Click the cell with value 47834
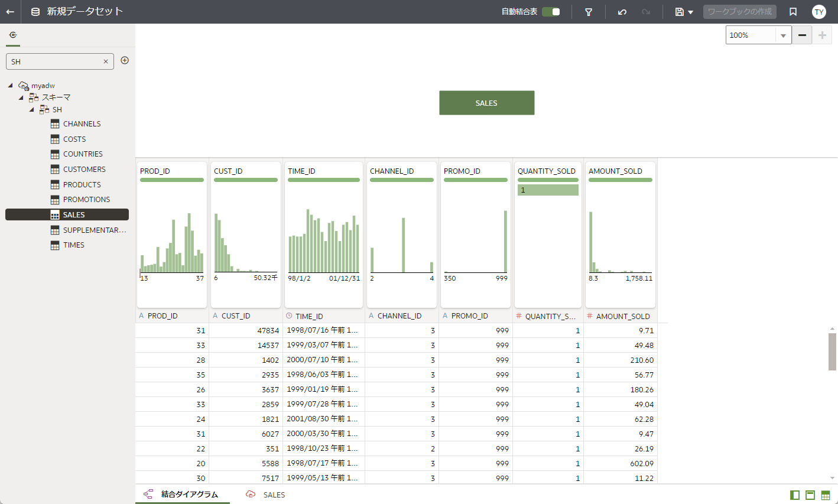This screenshot has height=504, width=838. (x=246, y=331)
